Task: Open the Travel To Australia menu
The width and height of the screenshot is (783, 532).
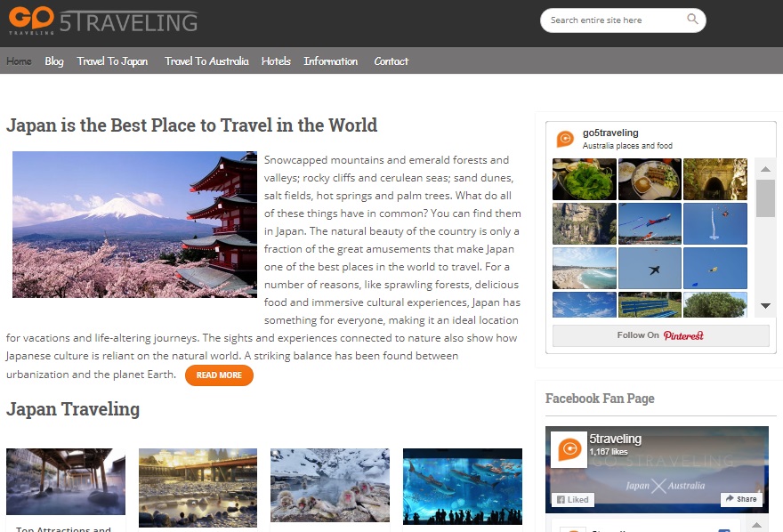Action: coord(206,60)
